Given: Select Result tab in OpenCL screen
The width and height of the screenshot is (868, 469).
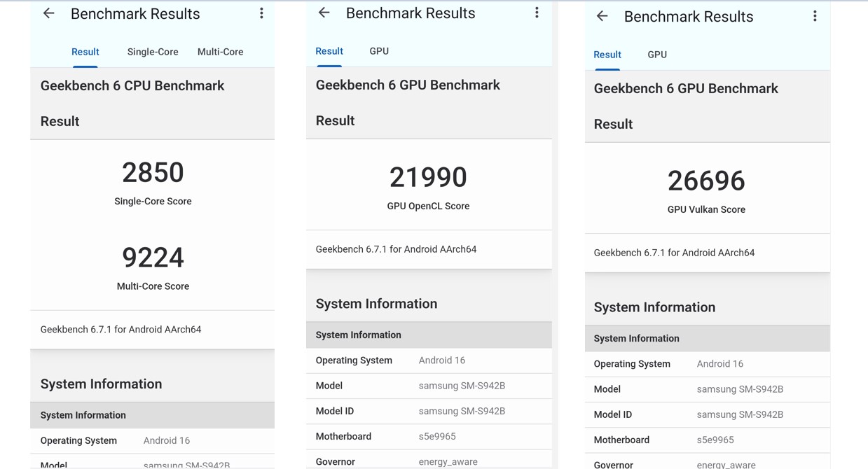Looking at the screenshot, I should click(x=329, y=51).
